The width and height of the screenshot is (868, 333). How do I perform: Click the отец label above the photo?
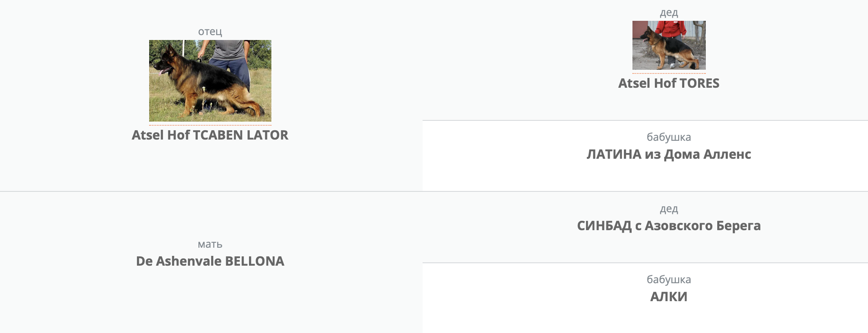pos(210,31)
